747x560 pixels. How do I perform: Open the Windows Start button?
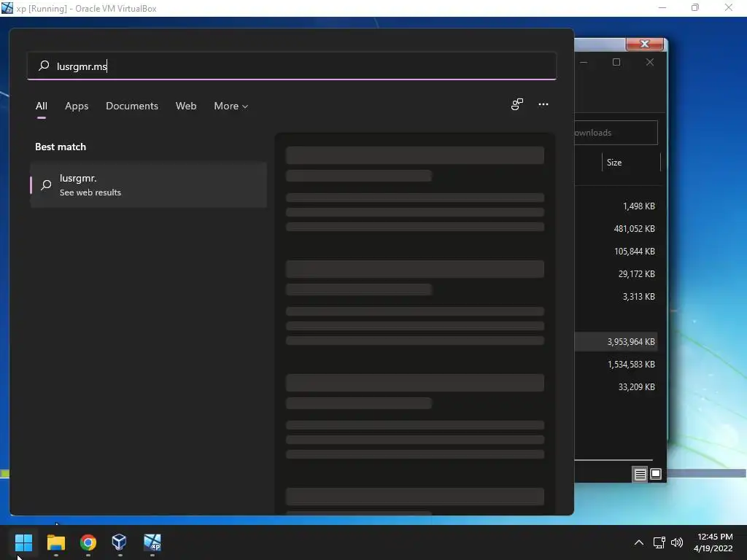click(23, 542)
